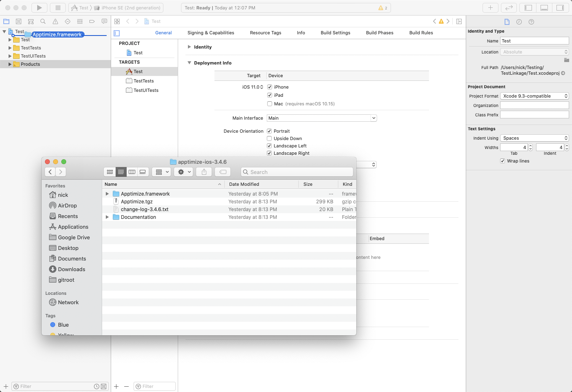Toggle the debug area panel button
The height and width of the screenshot is (392, 572).
[x=544, y=8]
